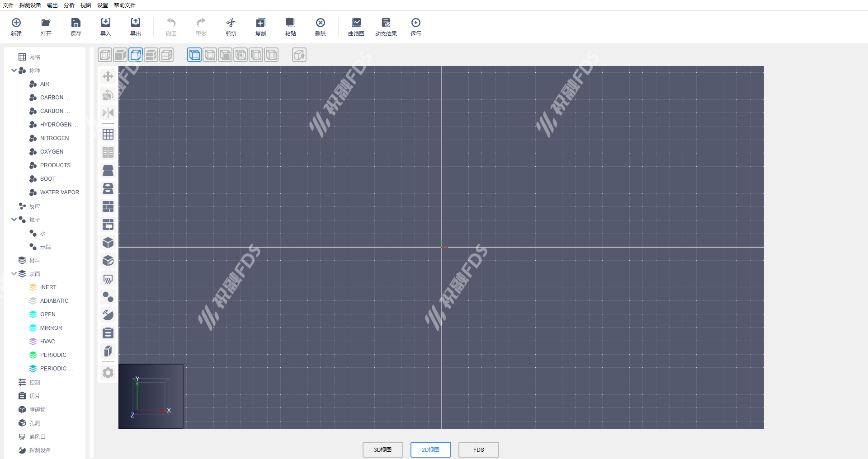This screenshot has width=868, height=459.
Task: Toggle the solid shaded cube display mode
Action: [x=120, y=55]
